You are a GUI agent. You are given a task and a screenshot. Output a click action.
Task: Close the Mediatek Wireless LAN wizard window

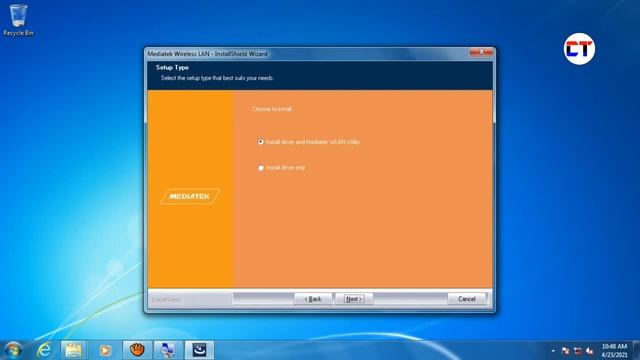481,52
